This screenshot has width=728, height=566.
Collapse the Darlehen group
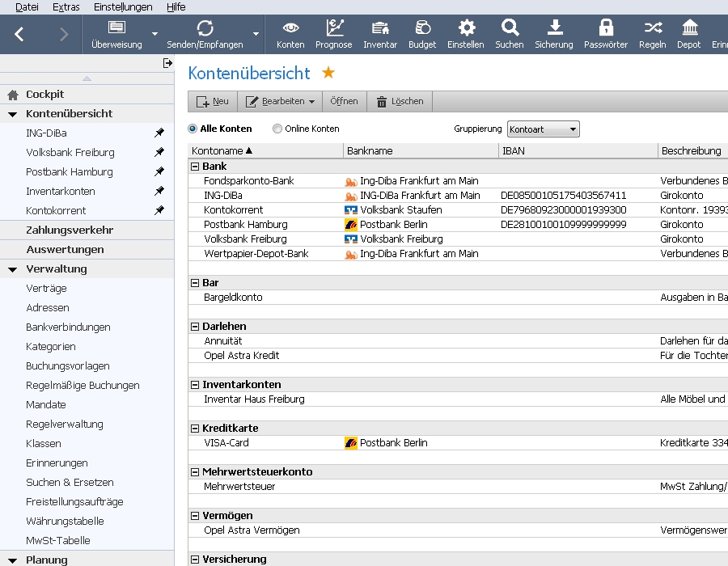(x=195, y=327)
